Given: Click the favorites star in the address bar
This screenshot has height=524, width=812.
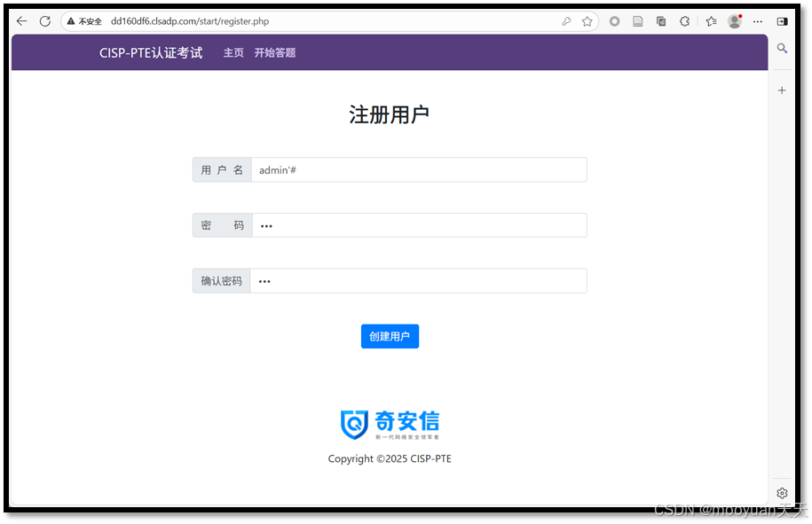Looking at the screenshot, I should [587, 21].
